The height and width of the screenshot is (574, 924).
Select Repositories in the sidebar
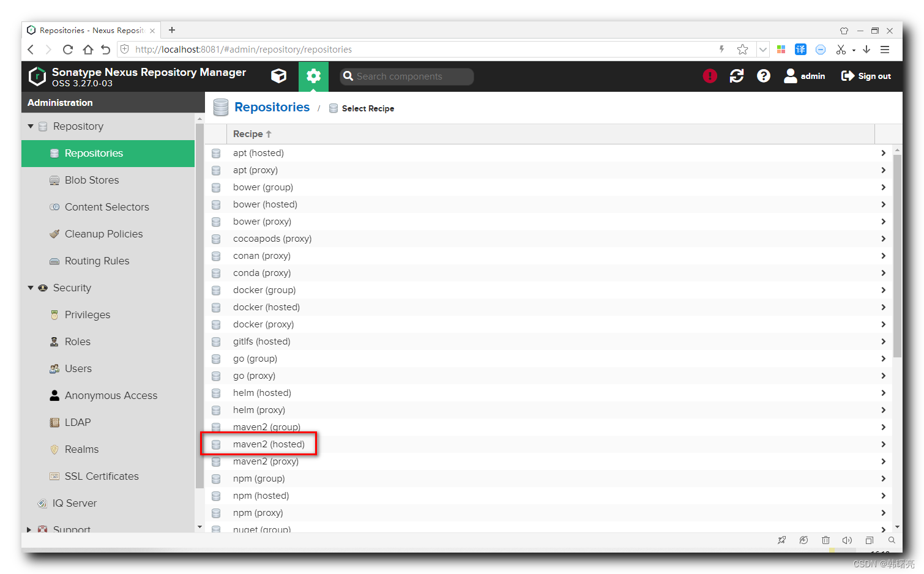click(108, 154)
